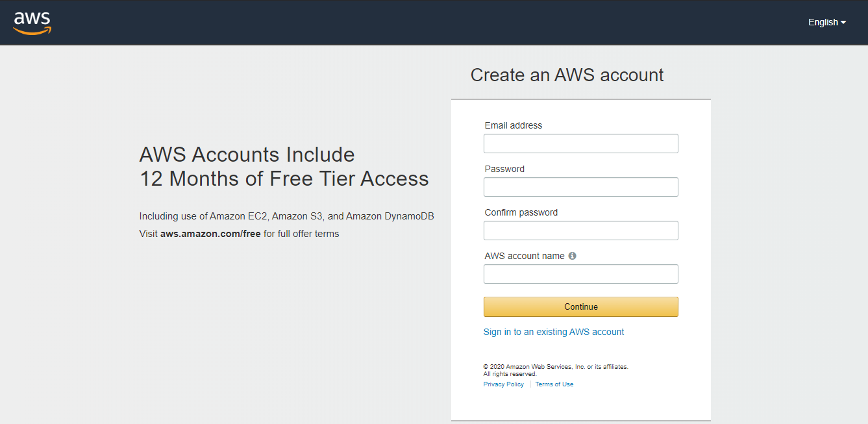Focus the Password input field
Screen dimensions: 868x424
[x=580, y=187]
